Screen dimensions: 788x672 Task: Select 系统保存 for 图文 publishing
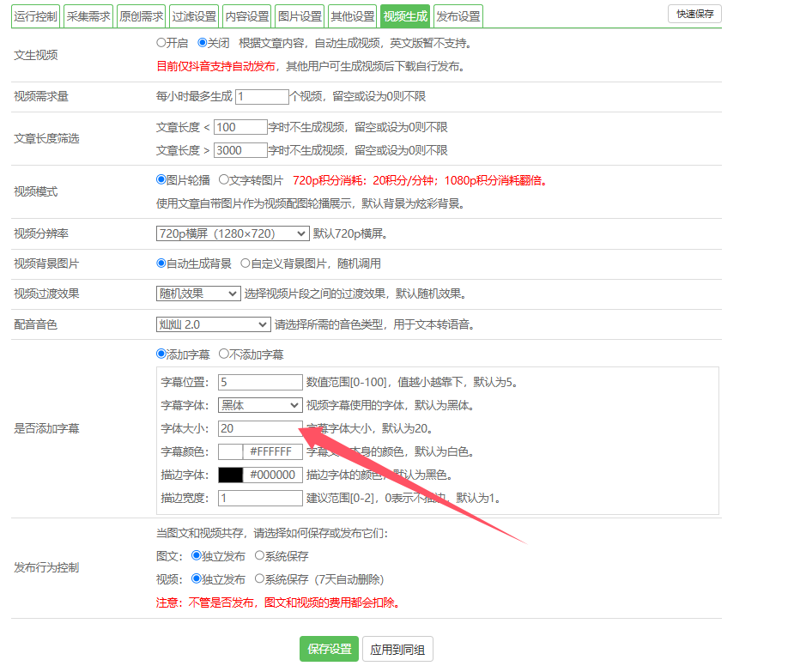point(260,556)
